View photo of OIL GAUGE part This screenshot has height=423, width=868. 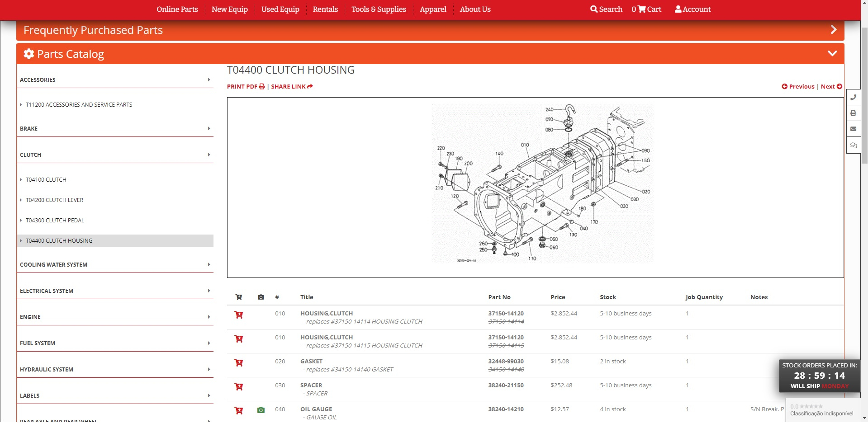261,410
